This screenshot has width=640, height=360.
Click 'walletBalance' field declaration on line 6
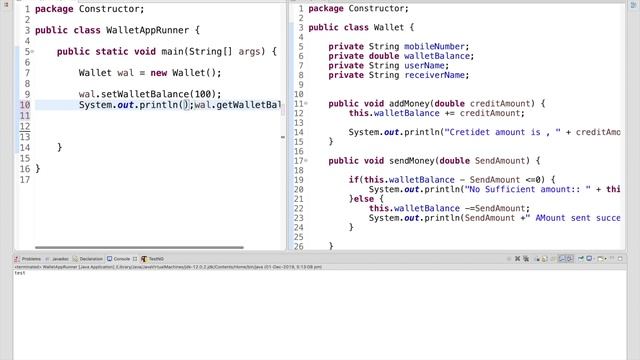click(437, 56)
